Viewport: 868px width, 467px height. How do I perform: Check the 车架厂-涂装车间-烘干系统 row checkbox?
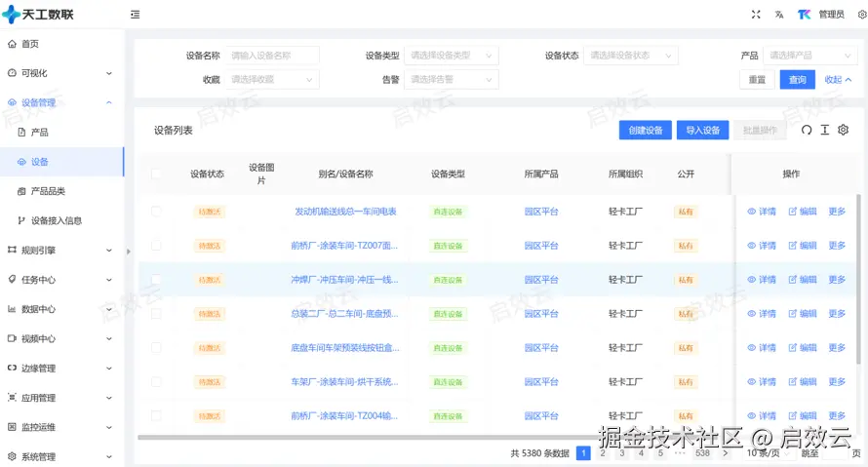156,382
